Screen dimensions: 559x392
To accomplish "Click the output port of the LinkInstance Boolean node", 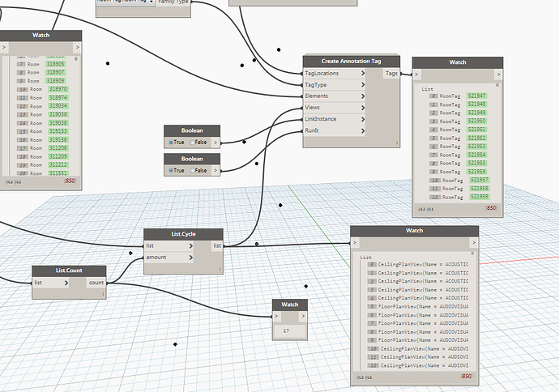I will click(215, 143).
